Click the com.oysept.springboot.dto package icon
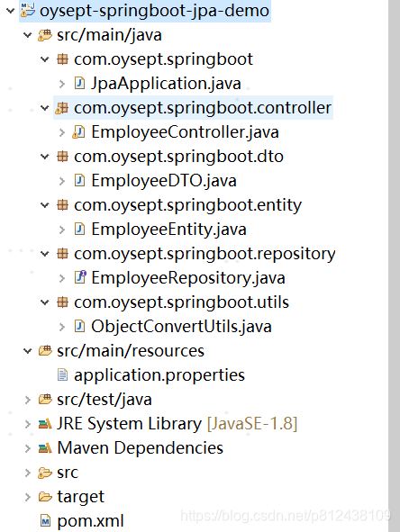The image size is (400, 532). click(x=62, y=157)
